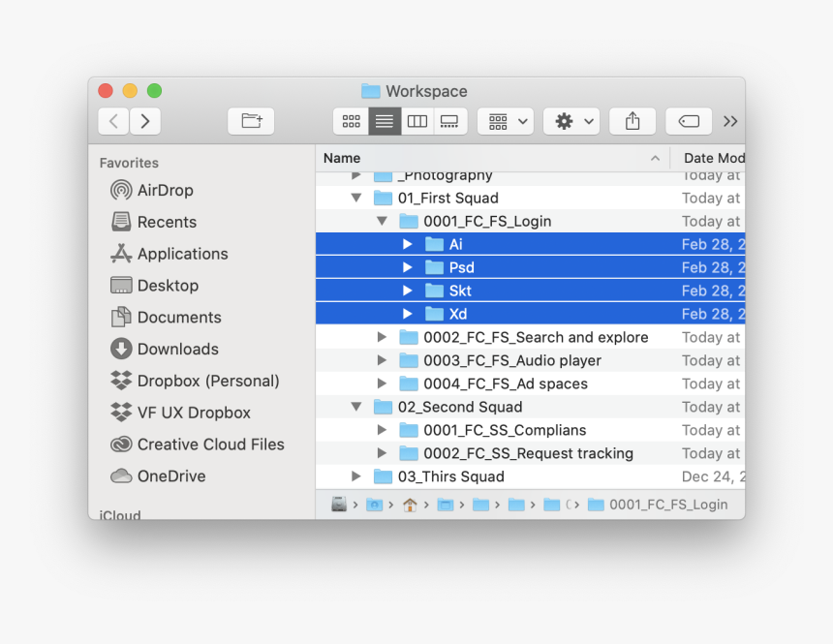This screenshot has height=644, width=833.
Task: Expand the Ai folder
Action: (x=408, y=244)
